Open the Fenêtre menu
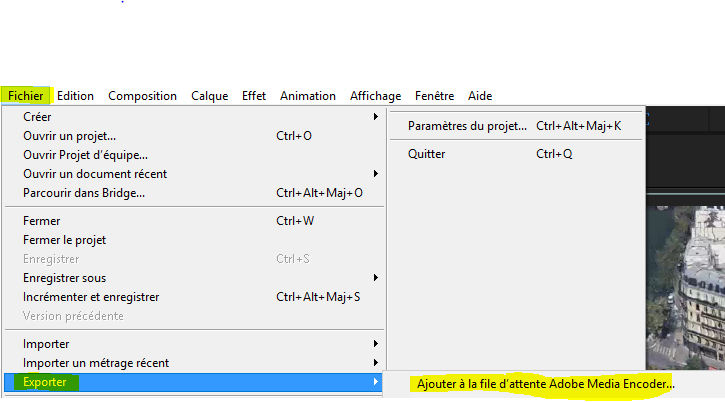 (x=435, y=96)
